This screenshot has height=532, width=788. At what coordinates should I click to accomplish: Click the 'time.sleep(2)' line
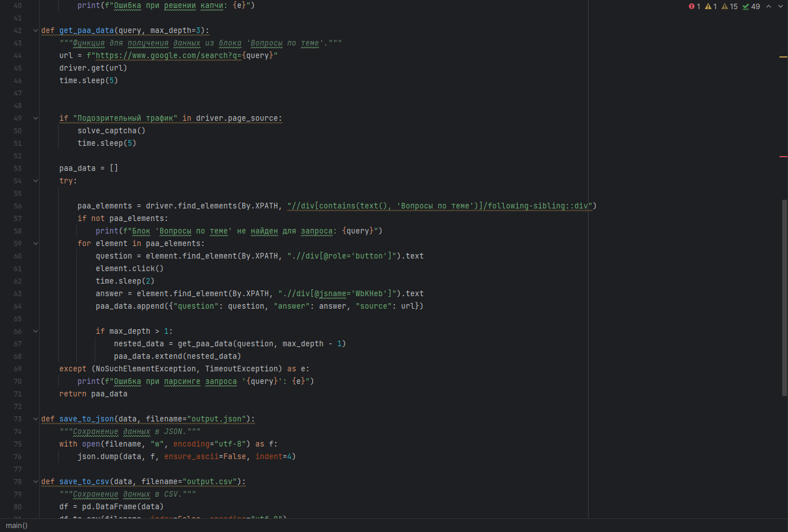pos(125,281)
